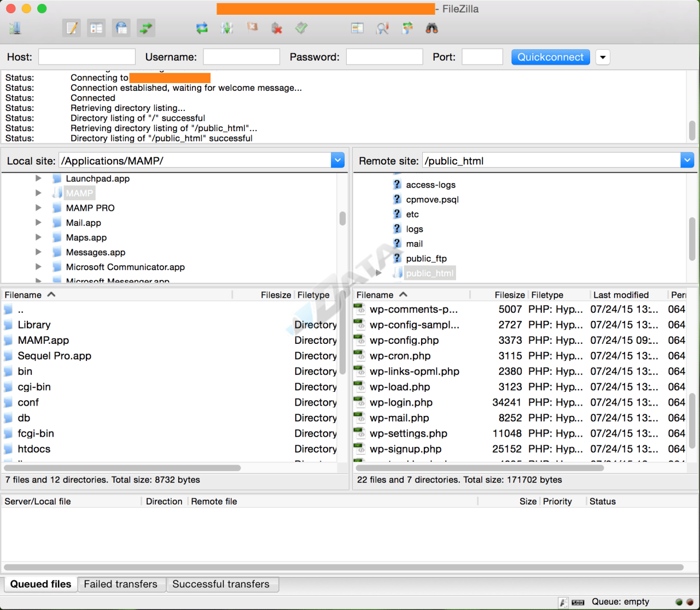Click the process queue toolbar icon
The width and height of the screenshot is (700, 610).
click(x=227, y=28)
